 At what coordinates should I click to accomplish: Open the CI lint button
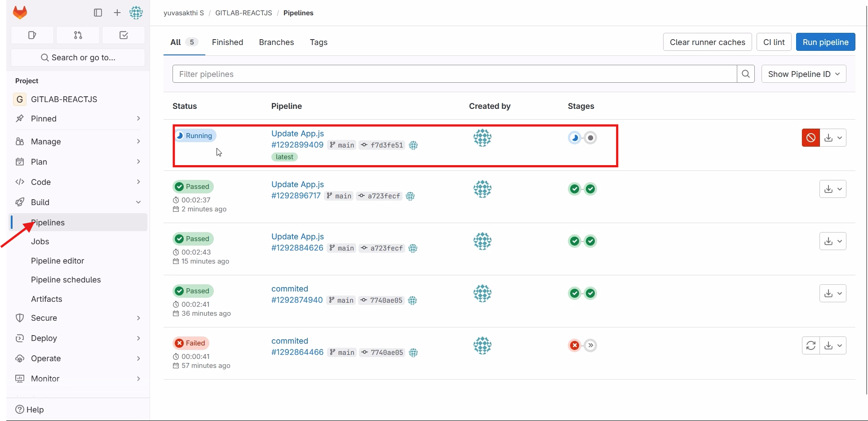coord(774,42)
